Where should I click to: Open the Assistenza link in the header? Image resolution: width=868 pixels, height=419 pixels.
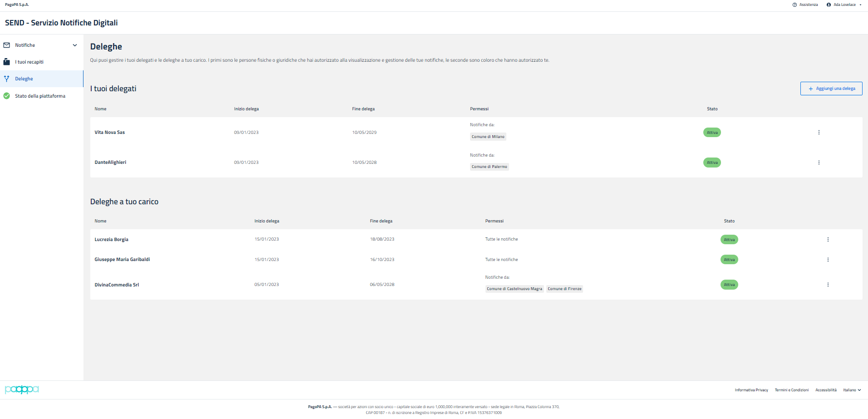(805, 5)
